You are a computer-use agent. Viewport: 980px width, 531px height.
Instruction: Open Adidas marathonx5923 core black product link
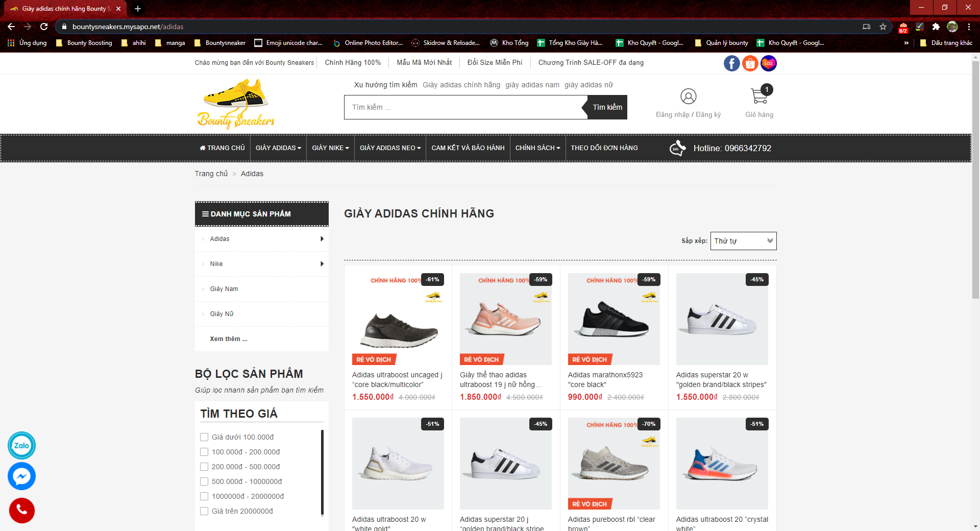pos(605,379)
